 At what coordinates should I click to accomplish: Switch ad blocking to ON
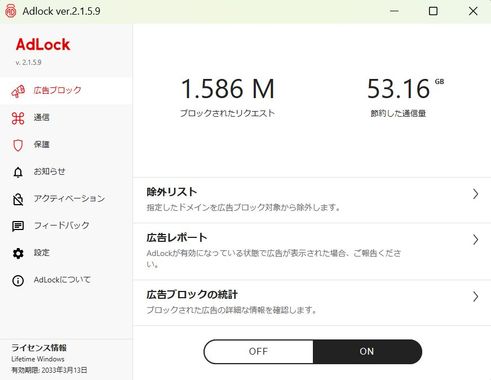pos(367,351)
